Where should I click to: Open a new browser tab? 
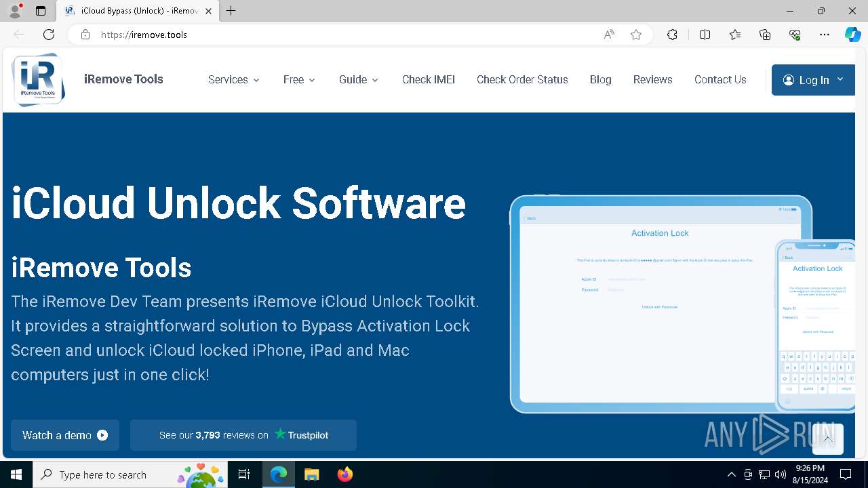coord(231,11)
